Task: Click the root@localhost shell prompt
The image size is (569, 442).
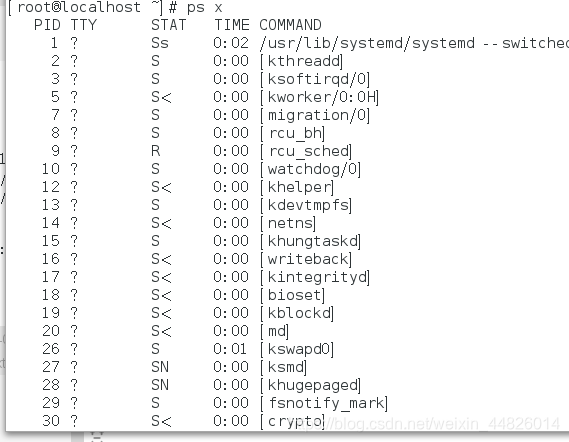Action: pyautogui.click(x=92, y=8)
